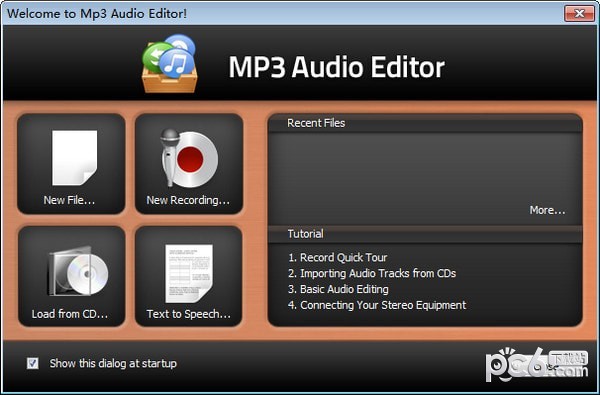Click the MP3 Audio Editor title text
600x395 pixels.
[x=337, y=67]
